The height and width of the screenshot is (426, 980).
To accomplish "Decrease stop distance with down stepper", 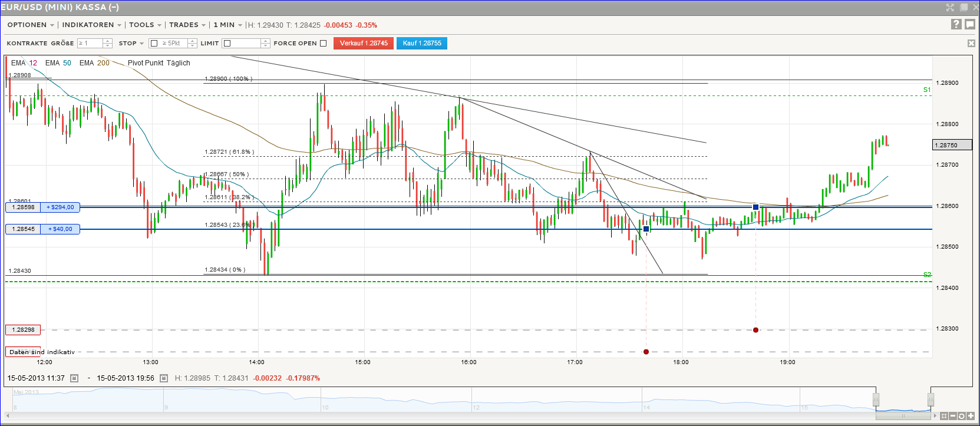I will click(192, 46).
